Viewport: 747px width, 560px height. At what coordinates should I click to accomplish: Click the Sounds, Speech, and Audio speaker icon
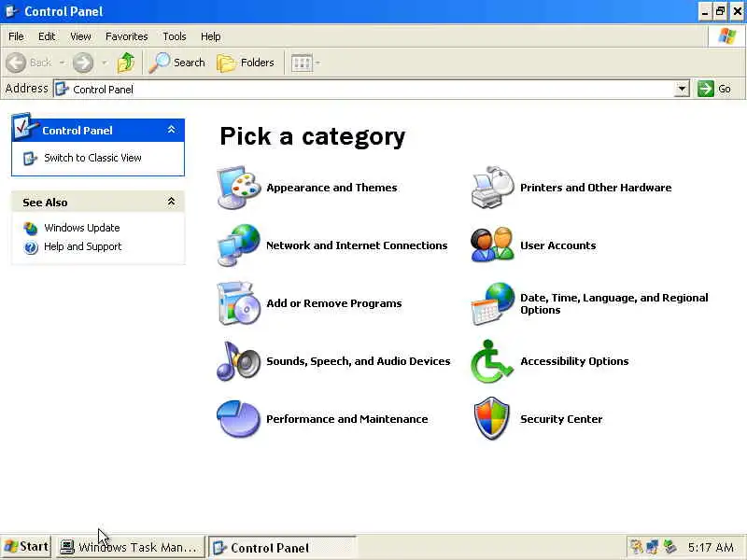click(x=239, y=361)
